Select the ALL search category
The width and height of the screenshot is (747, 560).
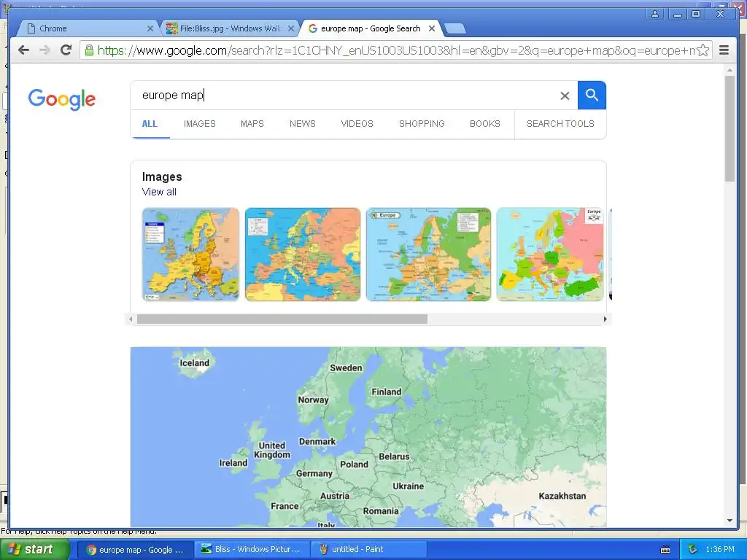coord(150,124)
